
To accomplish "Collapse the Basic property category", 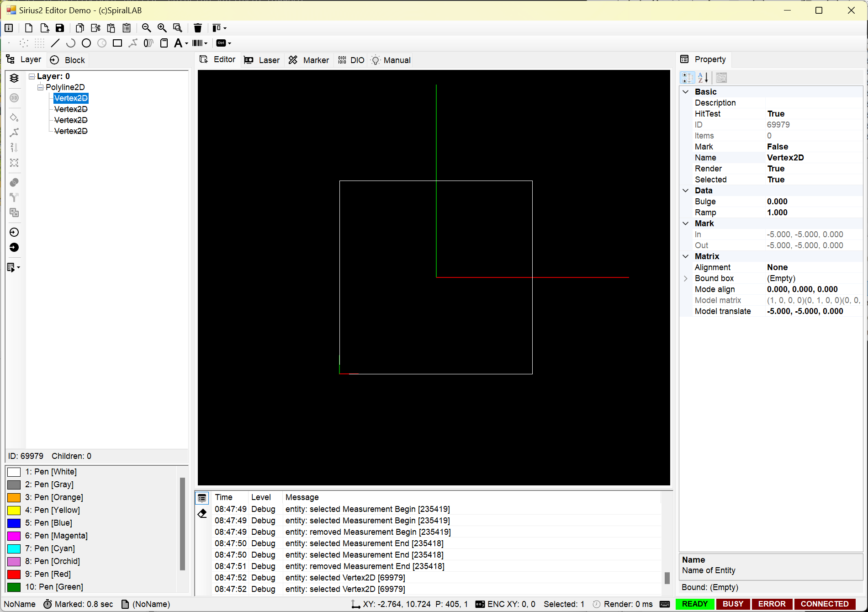I will tap(686, 92).
